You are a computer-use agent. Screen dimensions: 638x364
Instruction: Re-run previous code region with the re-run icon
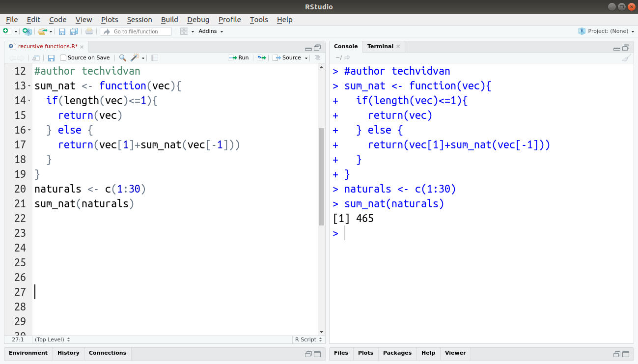coord(261,57)
